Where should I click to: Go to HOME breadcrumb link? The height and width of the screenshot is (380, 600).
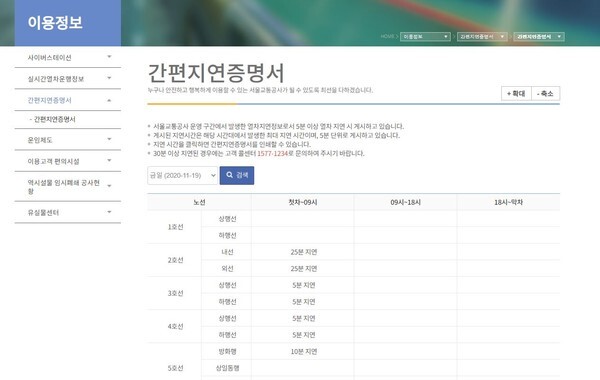click(x=387, y=36)
